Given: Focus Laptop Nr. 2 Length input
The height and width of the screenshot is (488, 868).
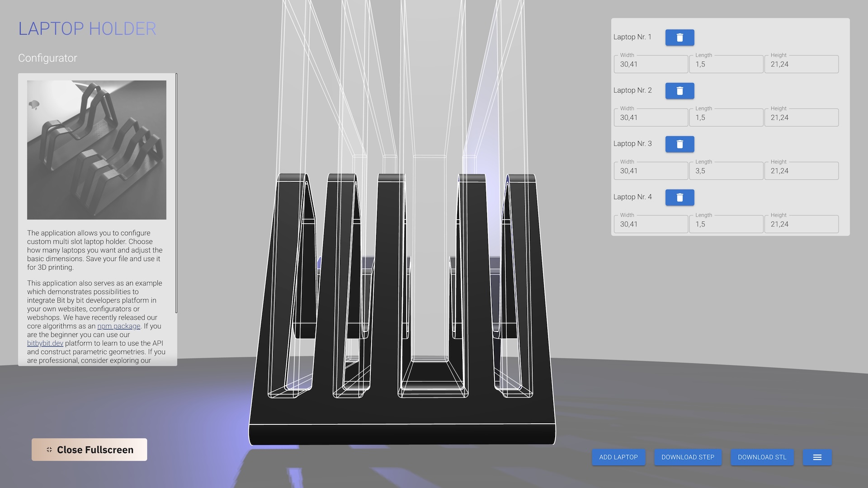Looking at the screenshot, I should [726, 117].
